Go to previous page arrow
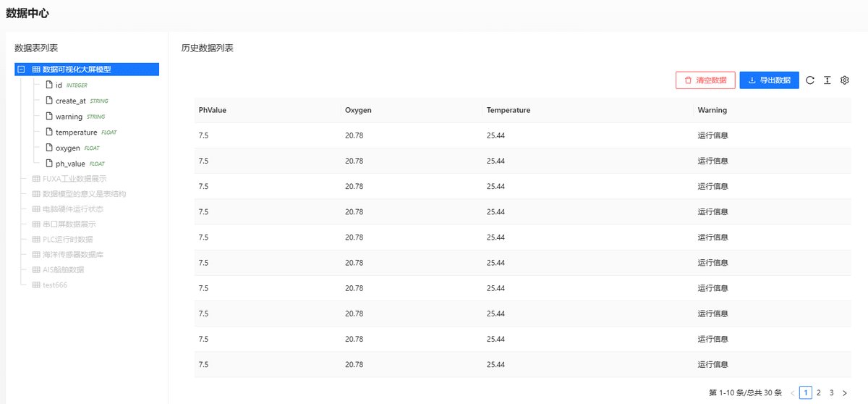The image size is (868, 404). (x=792, y=393)
